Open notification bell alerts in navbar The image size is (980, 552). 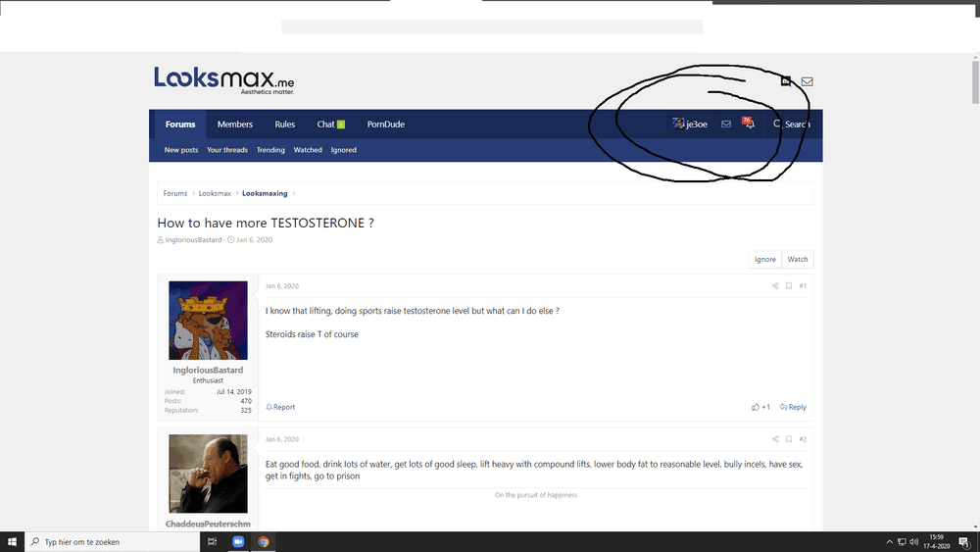point(748,124)
